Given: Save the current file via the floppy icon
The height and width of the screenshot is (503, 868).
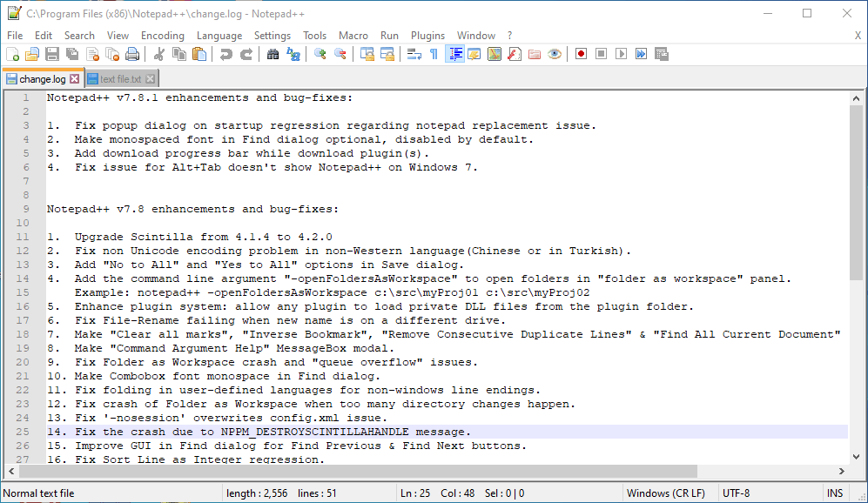Looking at the screenshot, I should 52,54.
